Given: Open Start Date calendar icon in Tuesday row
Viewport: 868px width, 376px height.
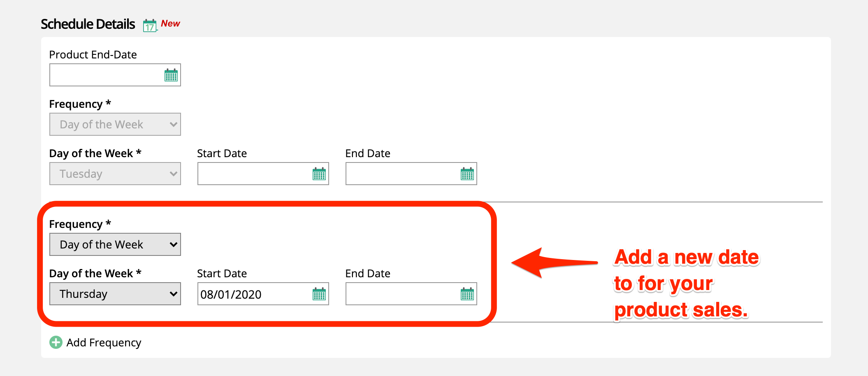Looking at the screenshot, I should 319,174.
